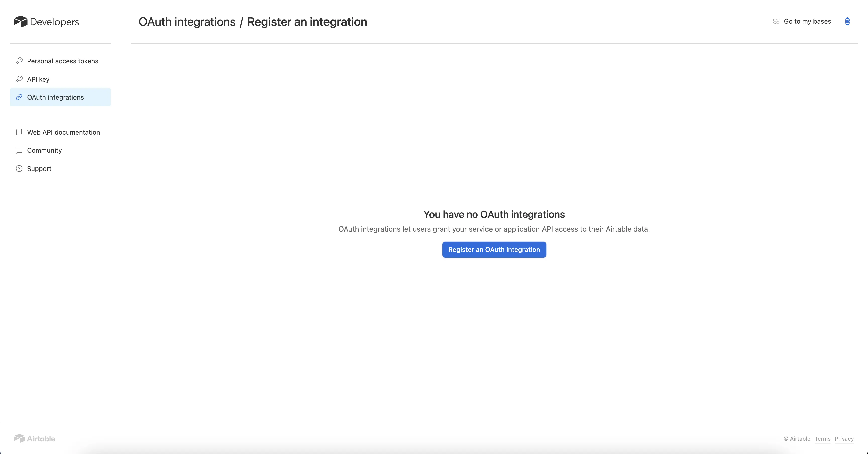Screen dimensions: 868x454
Task: Open the user account avatar
Action: [x=847, y=21]
